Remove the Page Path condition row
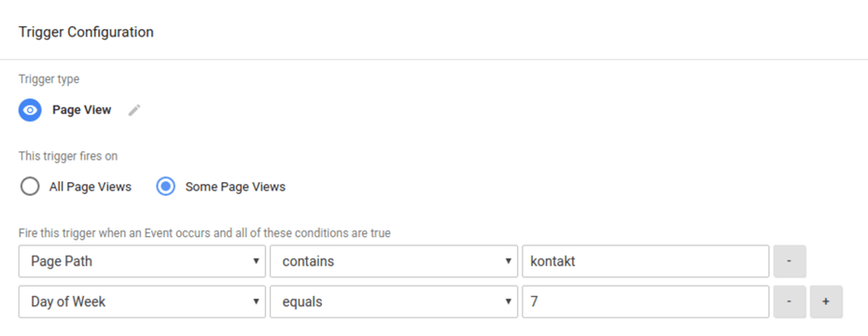Viewport: 868px width, 336px height. (x=790, y=261)
